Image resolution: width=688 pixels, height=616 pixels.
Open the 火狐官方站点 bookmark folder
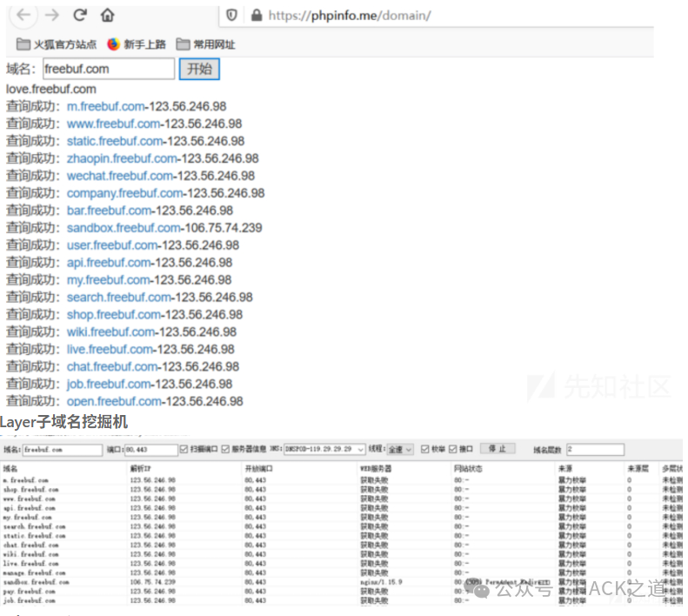pyautogui.click(x=57, y=44)
